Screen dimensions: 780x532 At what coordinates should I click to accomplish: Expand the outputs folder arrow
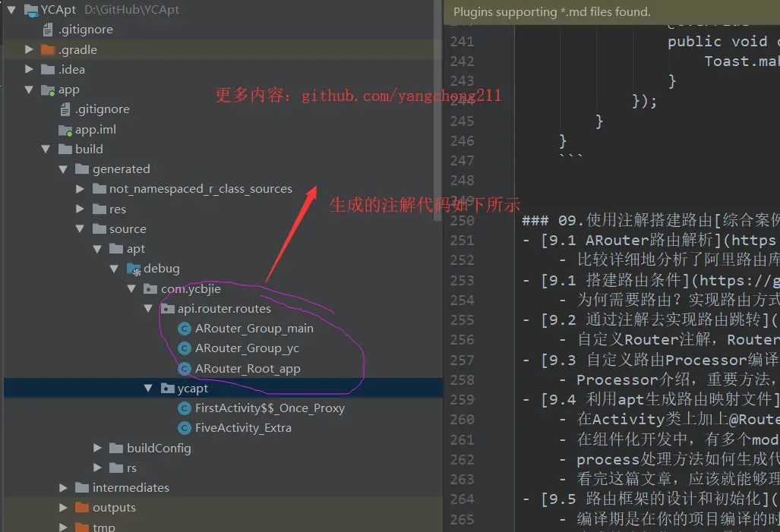(x=63, y=508)
